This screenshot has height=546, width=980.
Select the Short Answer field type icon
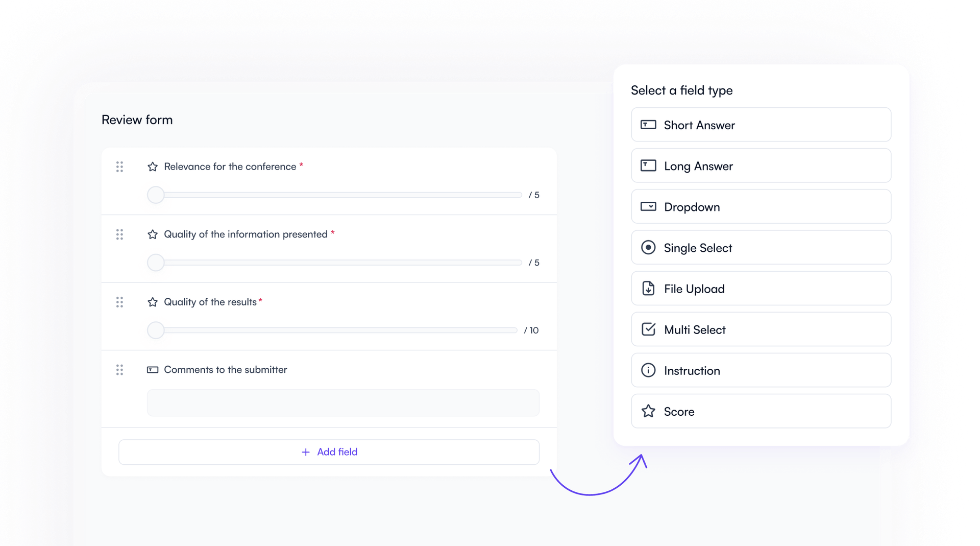tap(649, 125)
